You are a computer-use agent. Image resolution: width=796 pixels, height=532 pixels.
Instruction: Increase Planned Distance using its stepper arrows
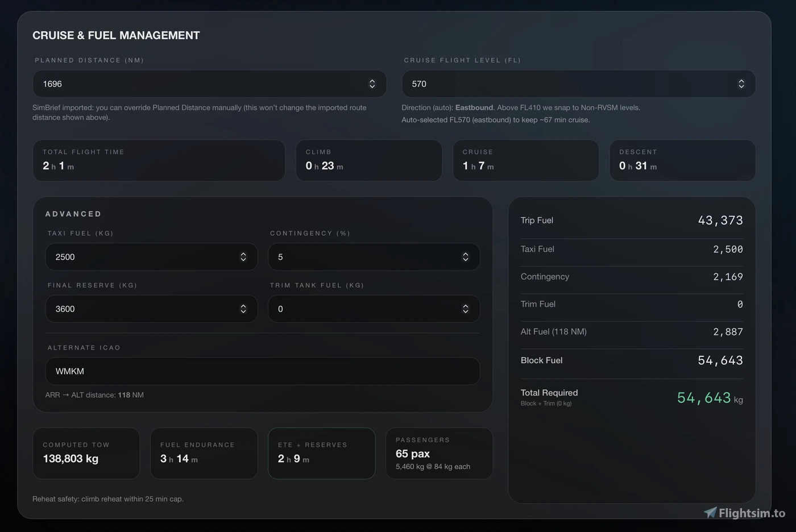point(372,84)
